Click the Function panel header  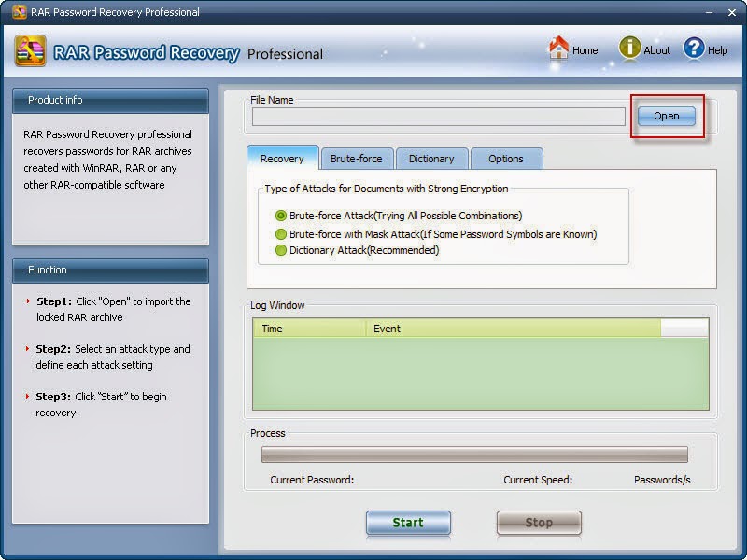(110, 271)
